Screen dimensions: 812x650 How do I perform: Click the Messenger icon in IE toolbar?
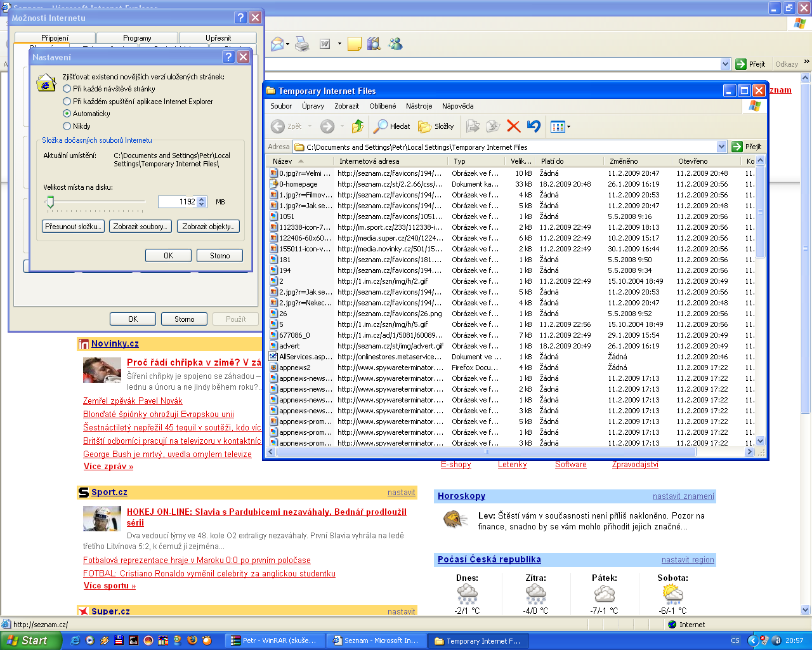point(395,44)
